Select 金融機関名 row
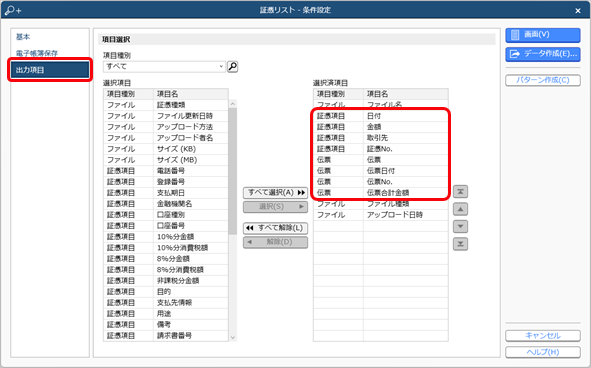Screen dimensions: 591x368 tap(166, 204)
